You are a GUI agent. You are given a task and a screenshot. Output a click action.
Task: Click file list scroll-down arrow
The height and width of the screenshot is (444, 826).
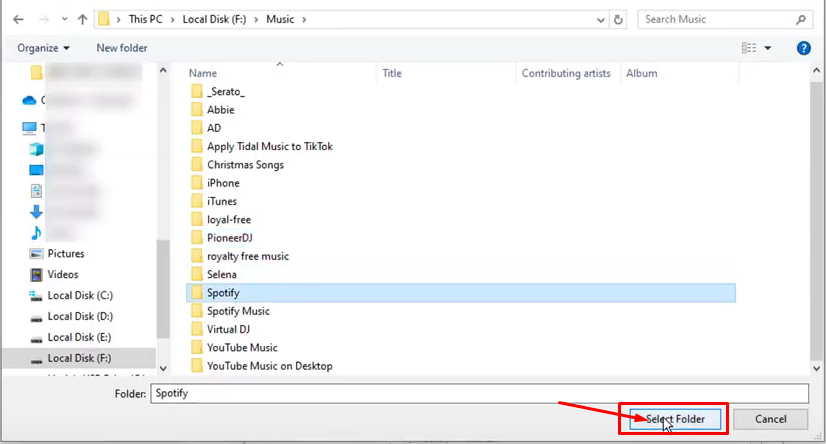[817, 369]
